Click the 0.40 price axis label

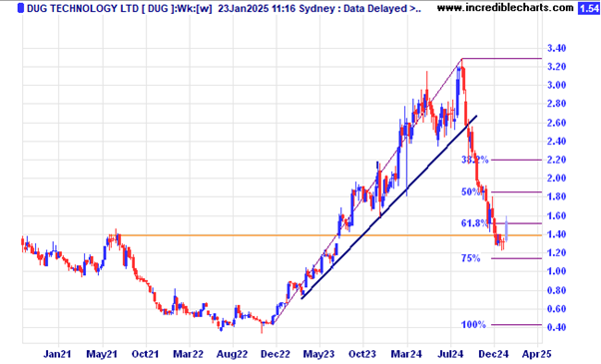tap(556, 327)
